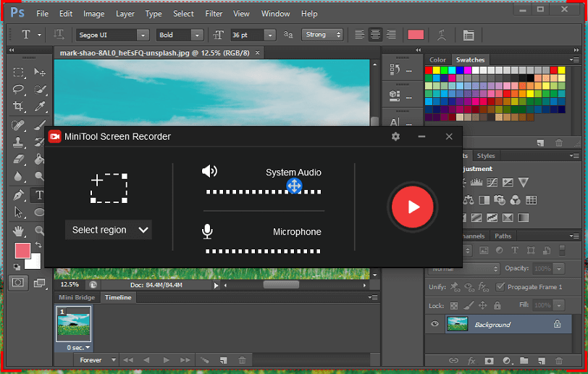The image size is (588, 374).
Task: Click the region selection crosshair icon
Action: pos(109,188)
